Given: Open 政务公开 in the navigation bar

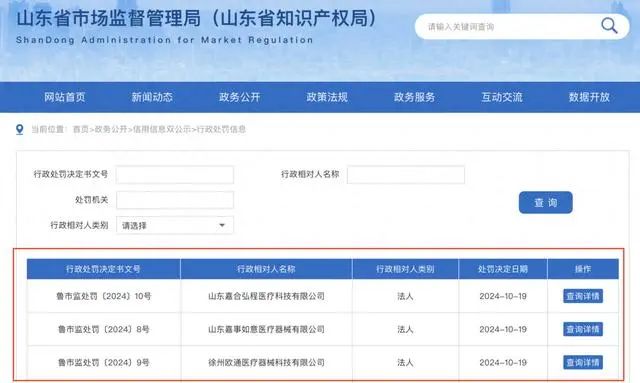Looking at the screenshot, I should 239,97.
